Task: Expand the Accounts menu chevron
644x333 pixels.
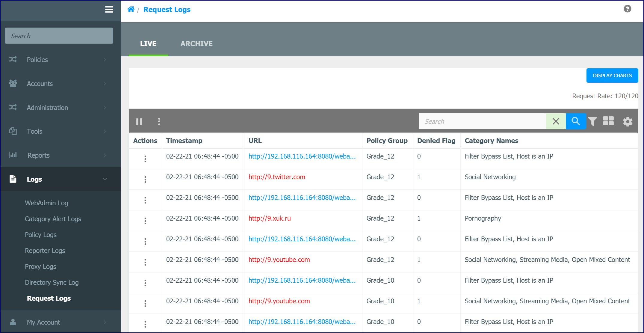Action: 105,83
